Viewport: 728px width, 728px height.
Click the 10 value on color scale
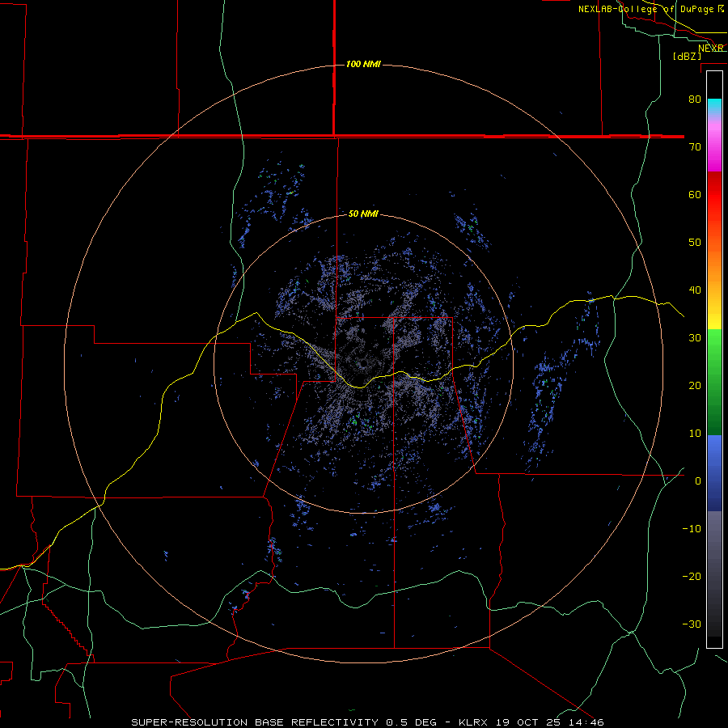[695, 434]
